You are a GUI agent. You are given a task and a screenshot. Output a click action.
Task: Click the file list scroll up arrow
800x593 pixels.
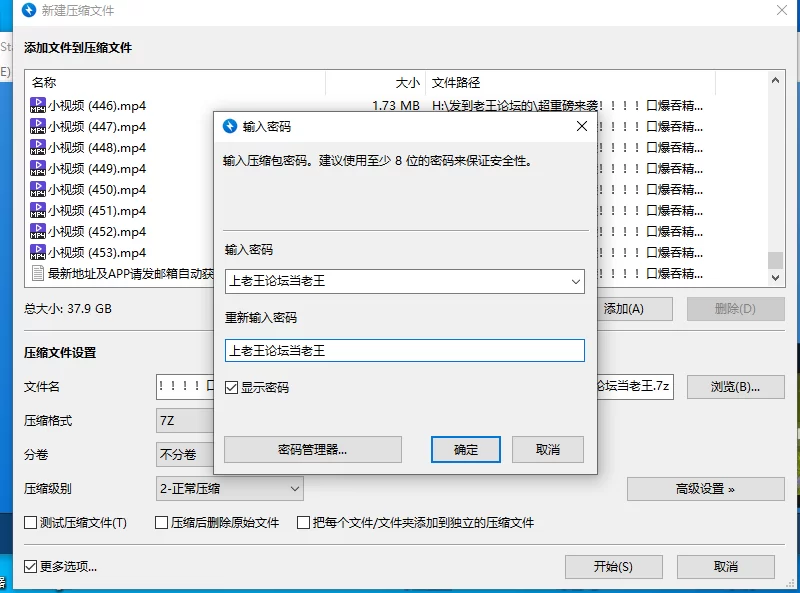[776, 80]
